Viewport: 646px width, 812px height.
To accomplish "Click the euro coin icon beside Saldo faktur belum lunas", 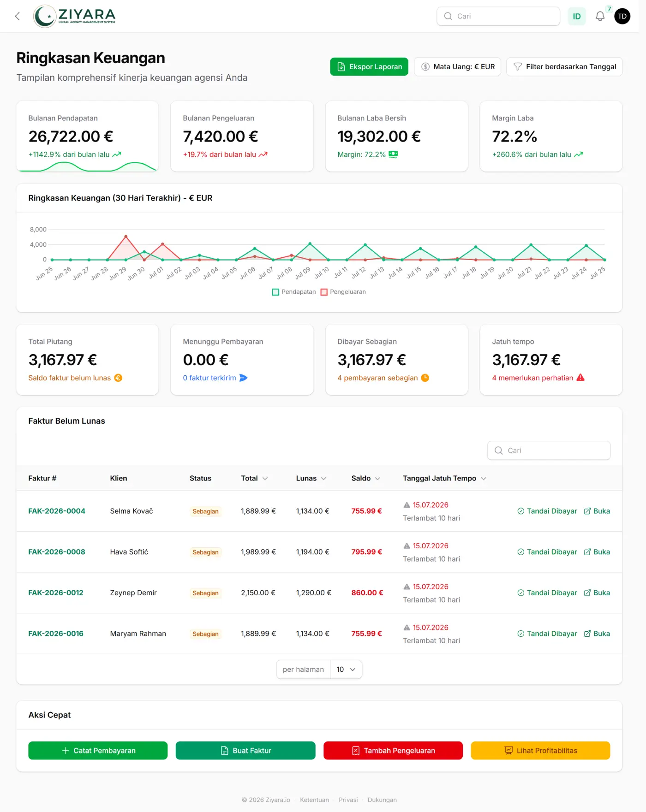I will coord(118,378).
